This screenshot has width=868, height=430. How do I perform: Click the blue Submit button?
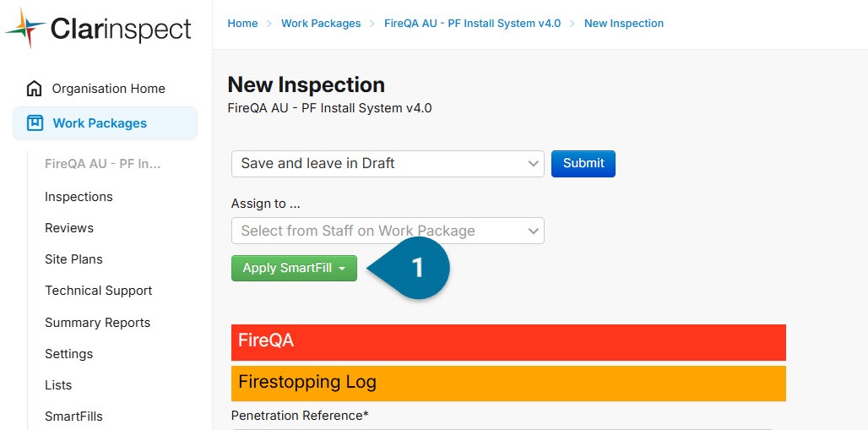pos(583,163)
